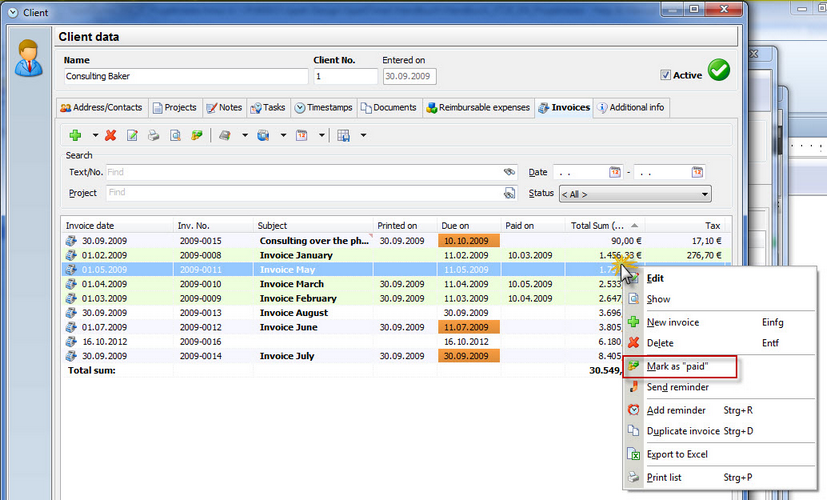This screenshot has width=827, height=500.
Task: Open dropdown arrow next to globe icon
Action: click(283, 136)
